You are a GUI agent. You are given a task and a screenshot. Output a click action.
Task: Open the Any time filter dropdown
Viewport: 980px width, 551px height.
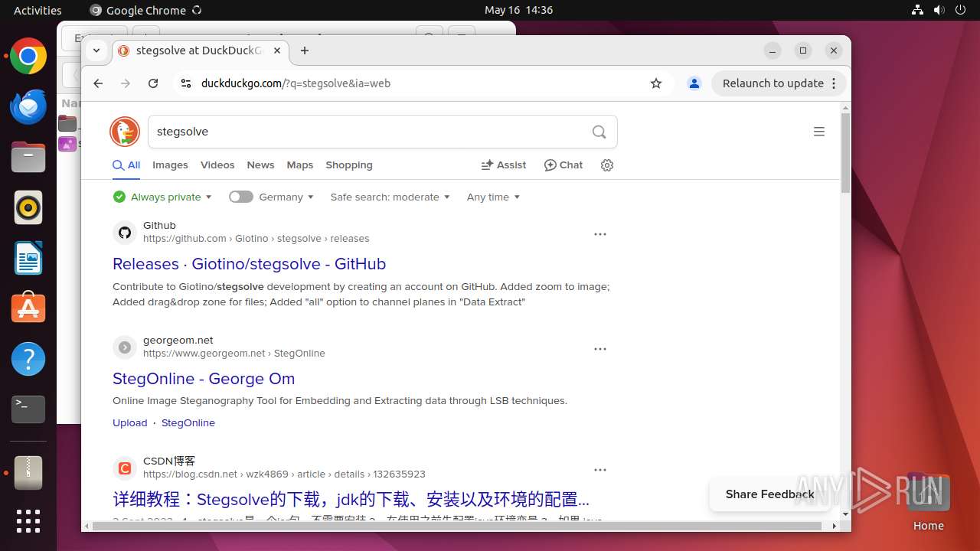point(494,197)
